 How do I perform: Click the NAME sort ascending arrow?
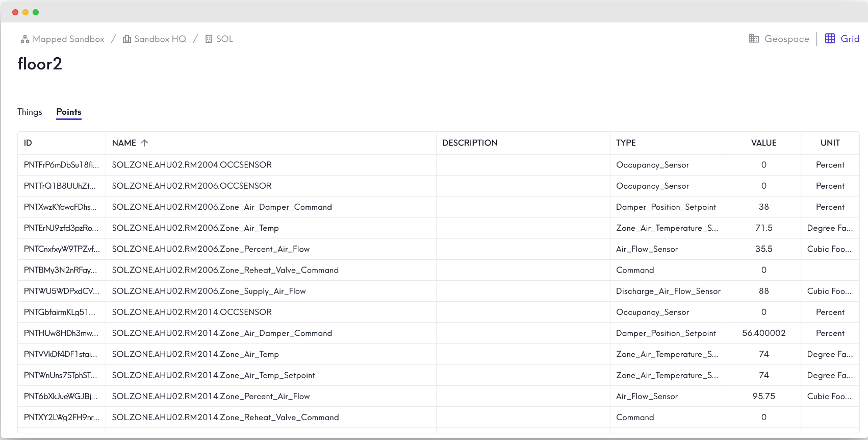[144, 143]
